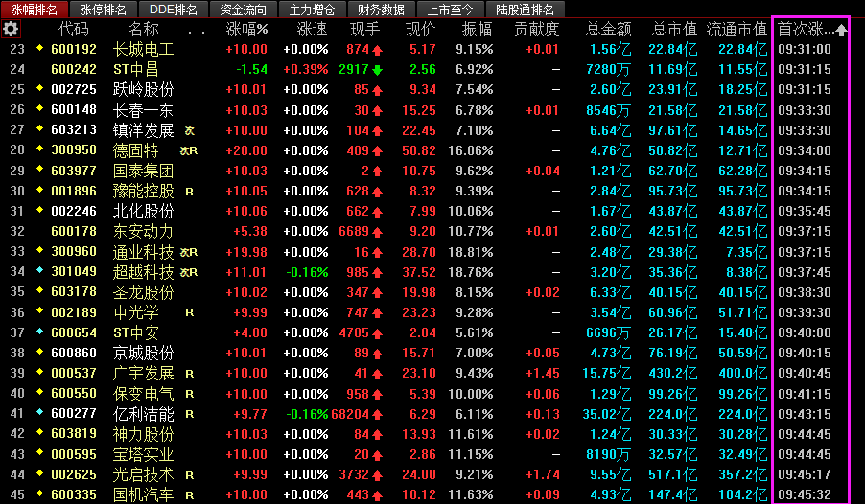Select stock code 600335
Viewport: 865px width, 504px height.
74,494
